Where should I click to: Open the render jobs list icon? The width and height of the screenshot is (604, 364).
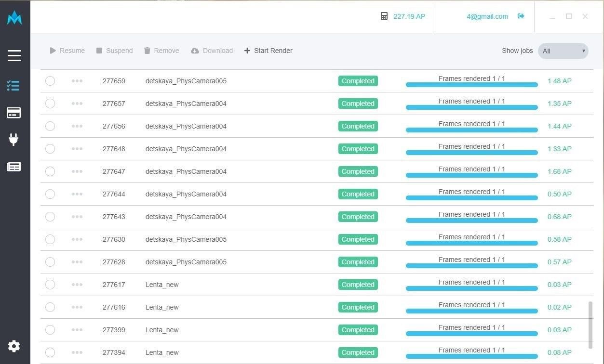[13, 86]
